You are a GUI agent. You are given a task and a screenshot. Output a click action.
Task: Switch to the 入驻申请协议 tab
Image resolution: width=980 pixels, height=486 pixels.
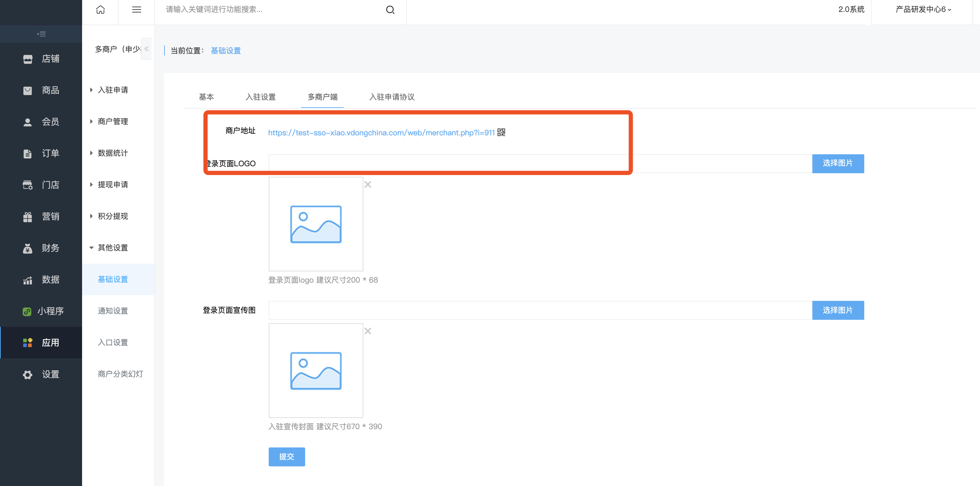pyautogui.click(x=392, y=97)
